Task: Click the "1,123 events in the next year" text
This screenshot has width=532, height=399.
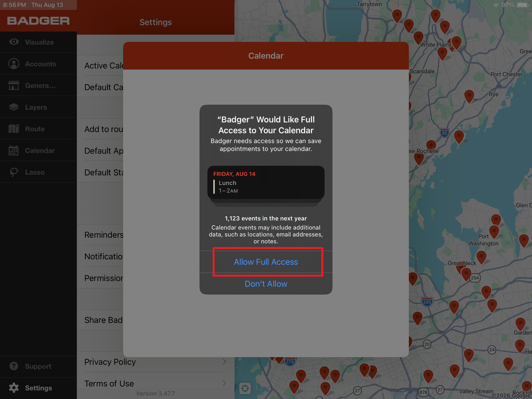Action: [x=266, y=218]
